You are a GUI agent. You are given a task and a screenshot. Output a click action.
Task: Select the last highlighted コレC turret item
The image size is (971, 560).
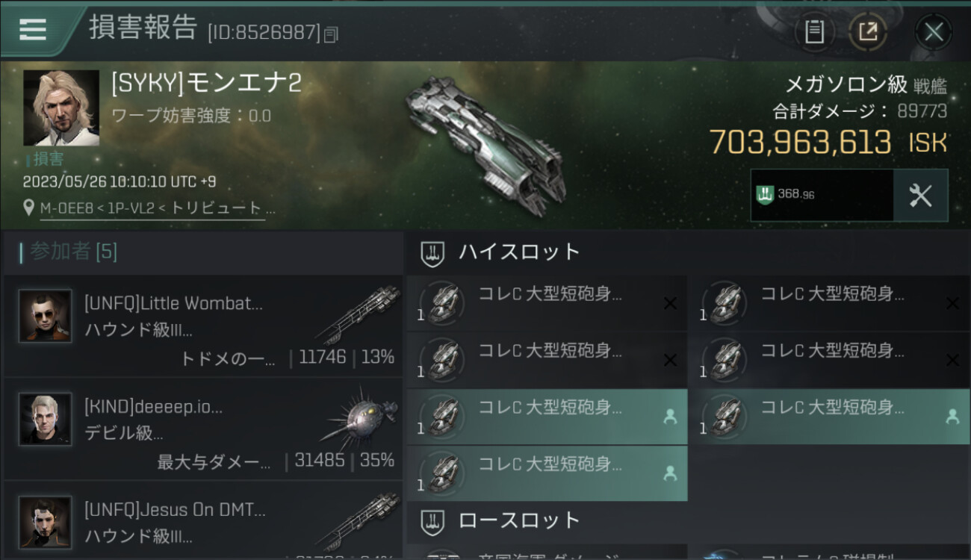(x=547, y=473)
